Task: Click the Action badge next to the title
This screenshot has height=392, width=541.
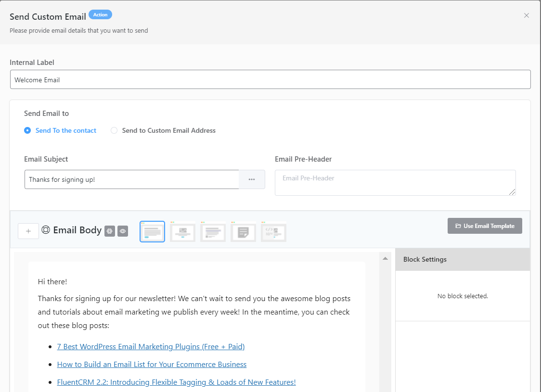Action: (100, 14)
